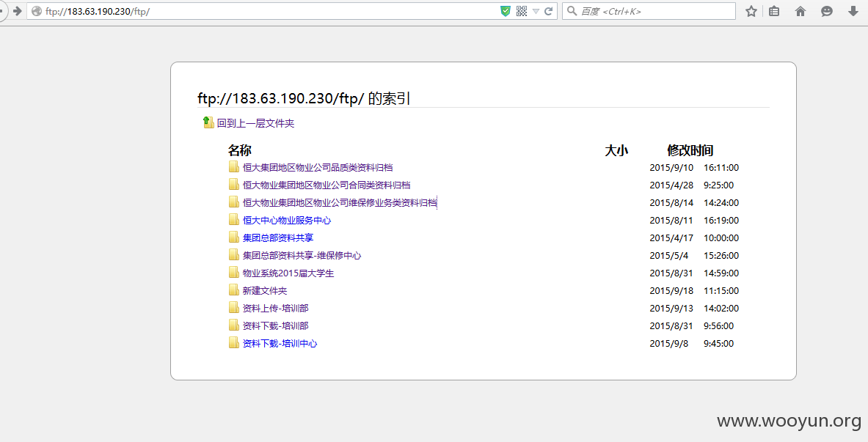Open folder 集团总部资料共享
This screenshot has height=442, width=868.
click(x=278, y=238)
